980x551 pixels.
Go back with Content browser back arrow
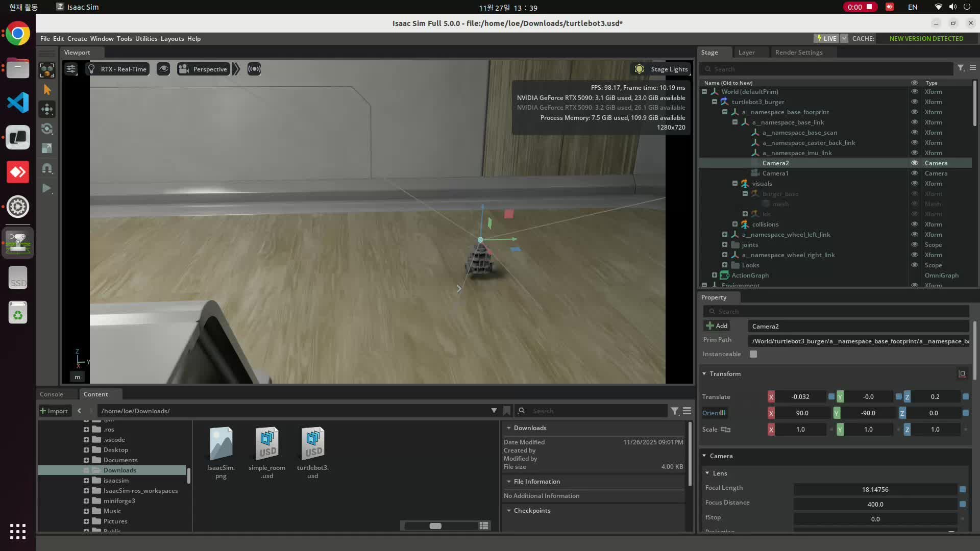79,411
